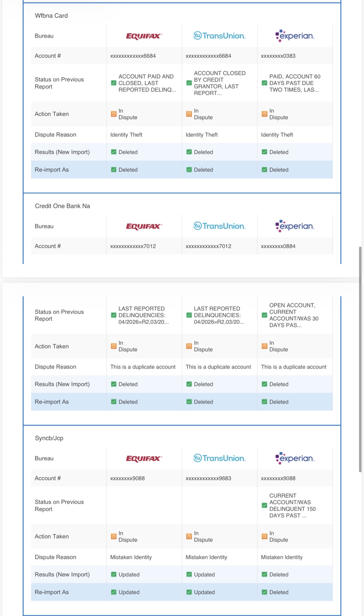Select the Credit One Bank Na account title

point(63,206)
